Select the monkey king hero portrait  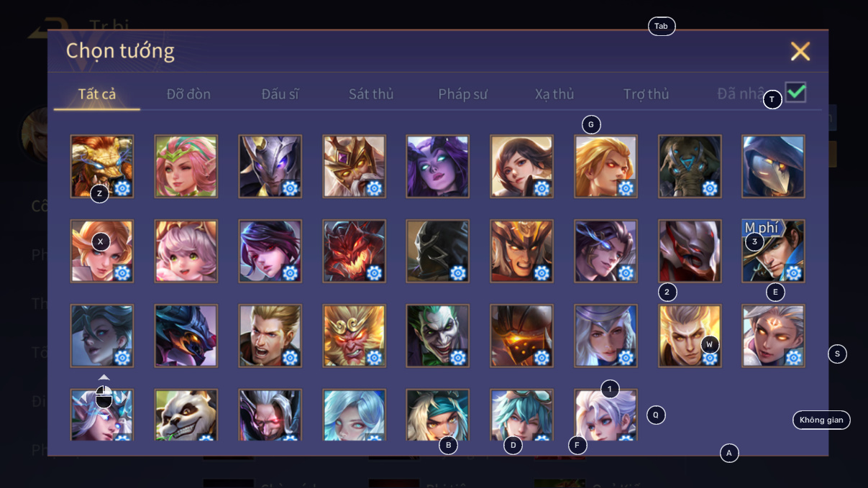click(354, 336)
